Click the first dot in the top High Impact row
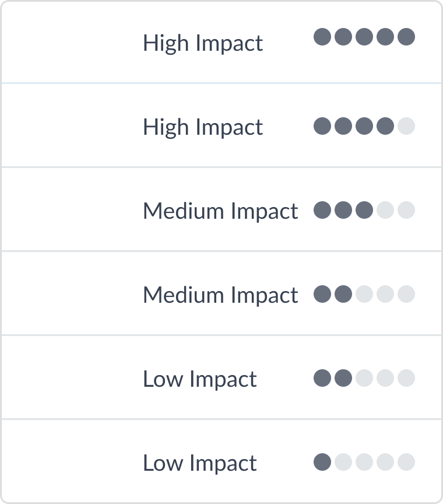The width and height of the screenshot is (443, 504). (x=322, y=37)
